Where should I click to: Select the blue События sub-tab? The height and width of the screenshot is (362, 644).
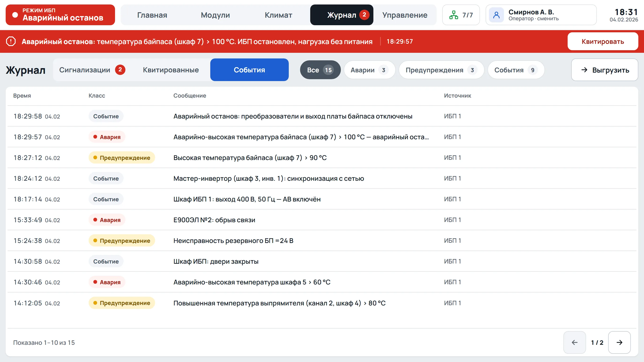coord(249,70)
